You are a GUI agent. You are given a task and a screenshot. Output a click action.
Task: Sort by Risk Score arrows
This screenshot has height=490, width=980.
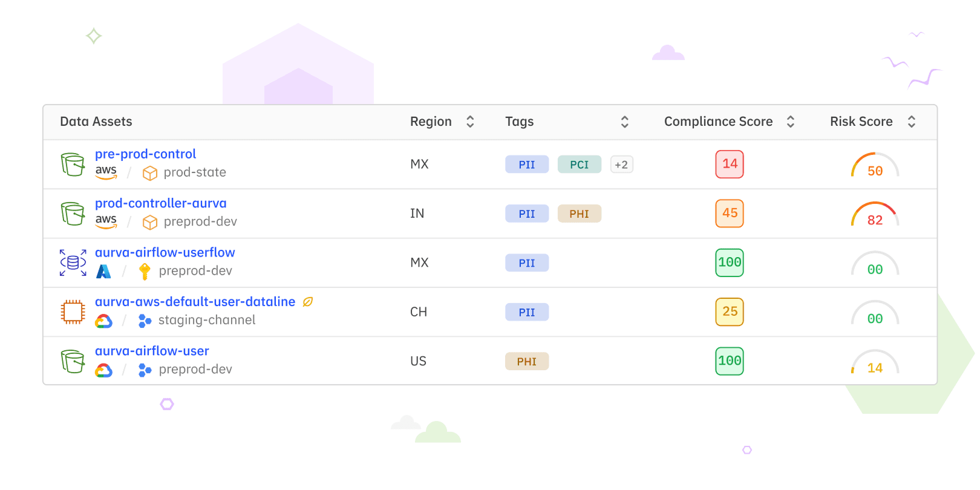point(912,122)
